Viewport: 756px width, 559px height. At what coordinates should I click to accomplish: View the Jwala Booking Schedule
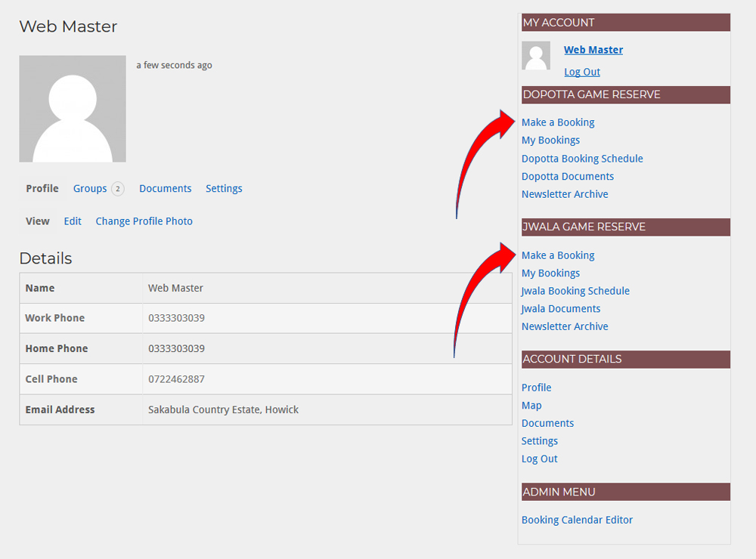(575, 291)
